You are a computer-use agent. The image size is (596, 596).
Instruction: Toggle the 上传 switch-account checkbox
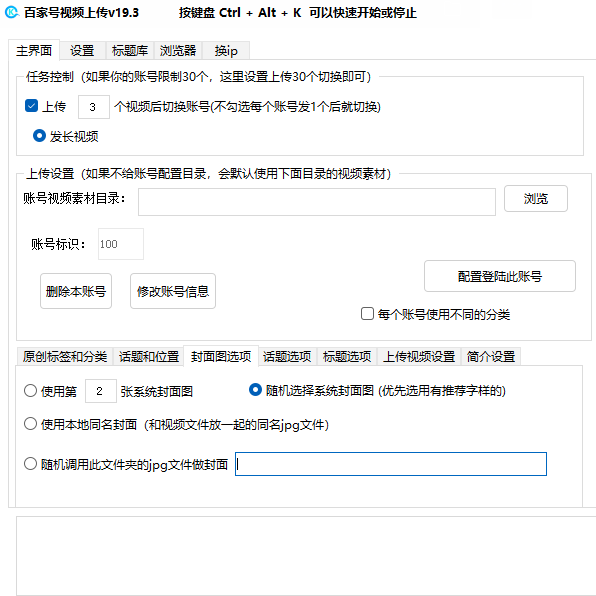click(x=32, y=106)
